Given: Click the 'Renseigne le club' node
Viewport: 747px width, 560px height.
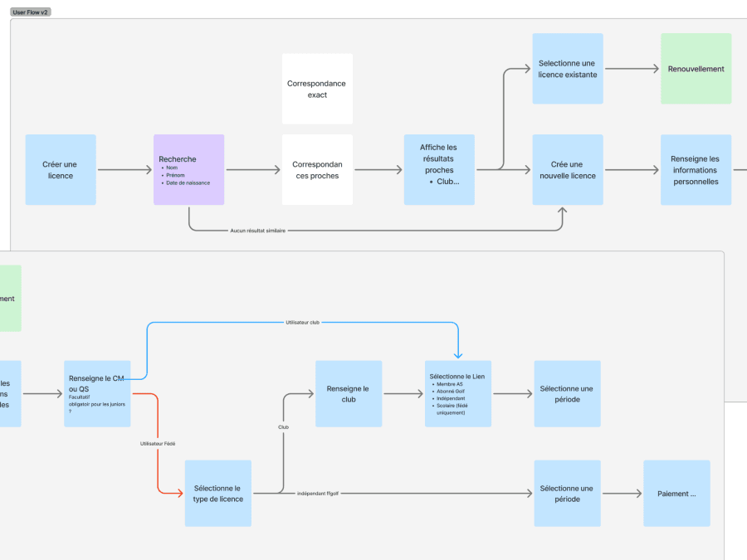Looking at the screenshot, I should pos(348,393).
